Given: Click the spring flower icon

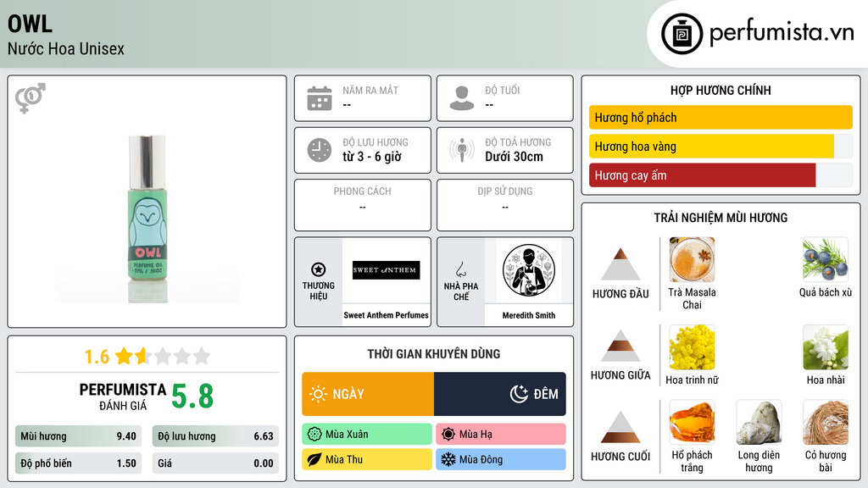Looking at the screenshot, I should (x=314, y=435).
